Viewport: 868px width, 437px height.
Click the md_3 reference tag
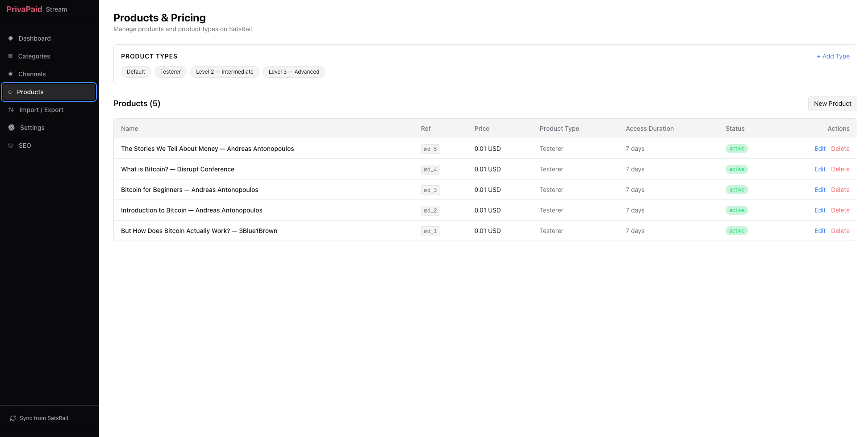click(430, 190)
